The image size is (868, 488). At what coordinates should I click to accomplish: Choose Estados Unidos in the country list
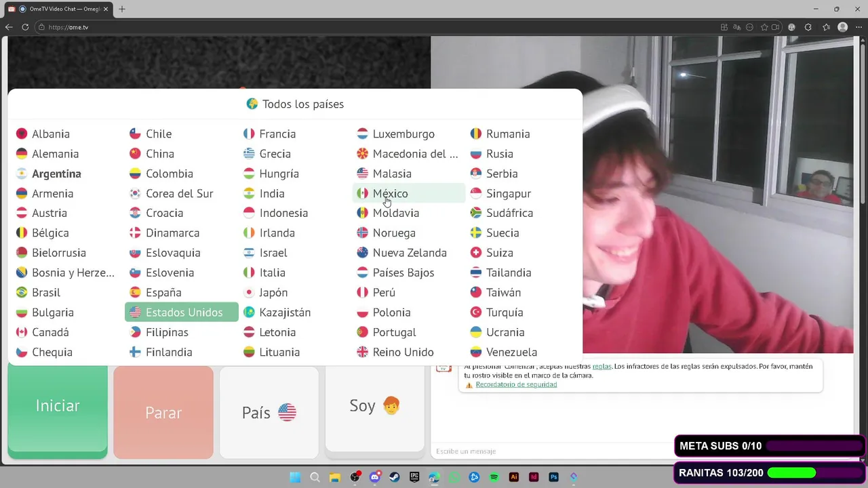click(182, 312)
